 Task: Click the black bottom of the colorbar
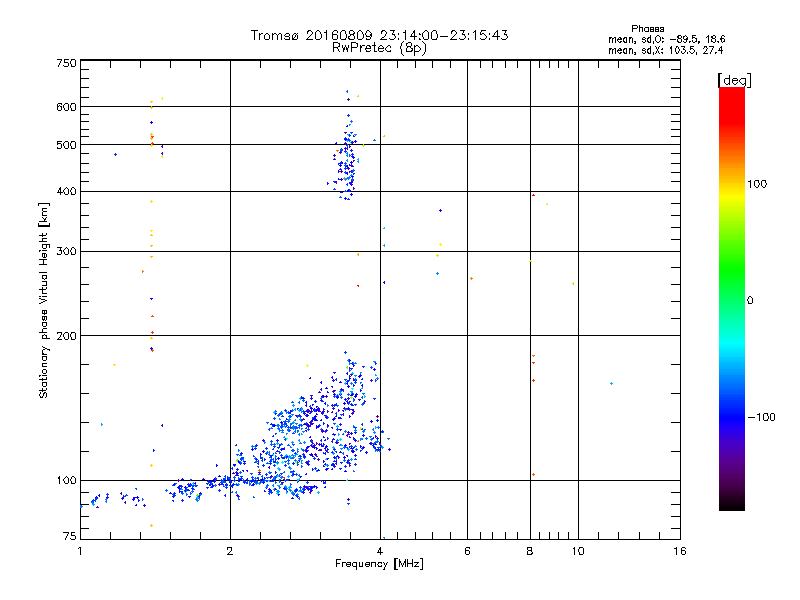[x=732, y=503]
